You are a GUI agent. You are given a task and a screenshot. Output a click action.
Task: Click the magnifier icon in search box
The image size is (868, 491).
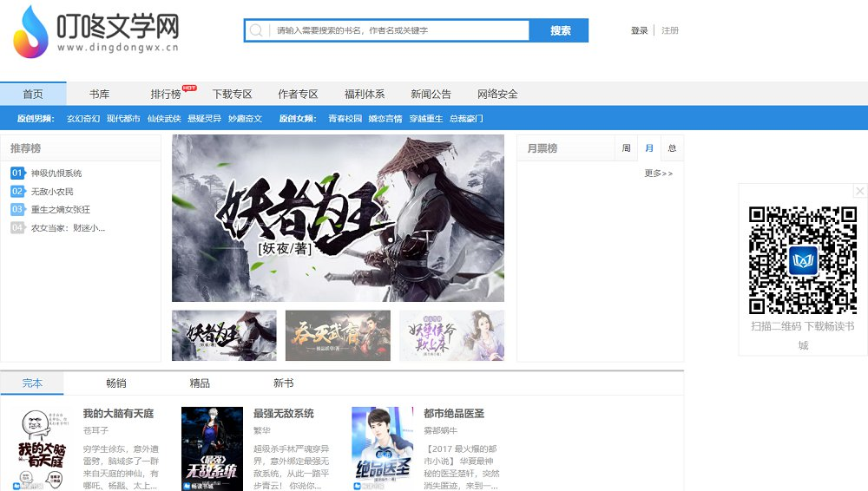(257, 30)
